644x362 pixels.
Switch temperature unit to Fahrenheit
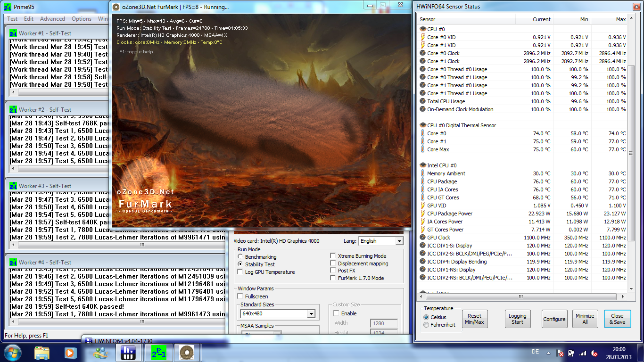pos(427,325)
